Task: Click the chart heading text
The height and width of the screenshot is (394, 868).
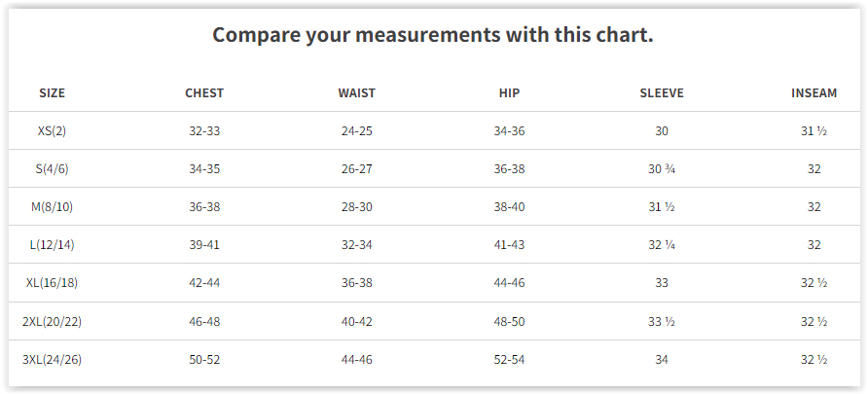Action: (x=433, y=35)
